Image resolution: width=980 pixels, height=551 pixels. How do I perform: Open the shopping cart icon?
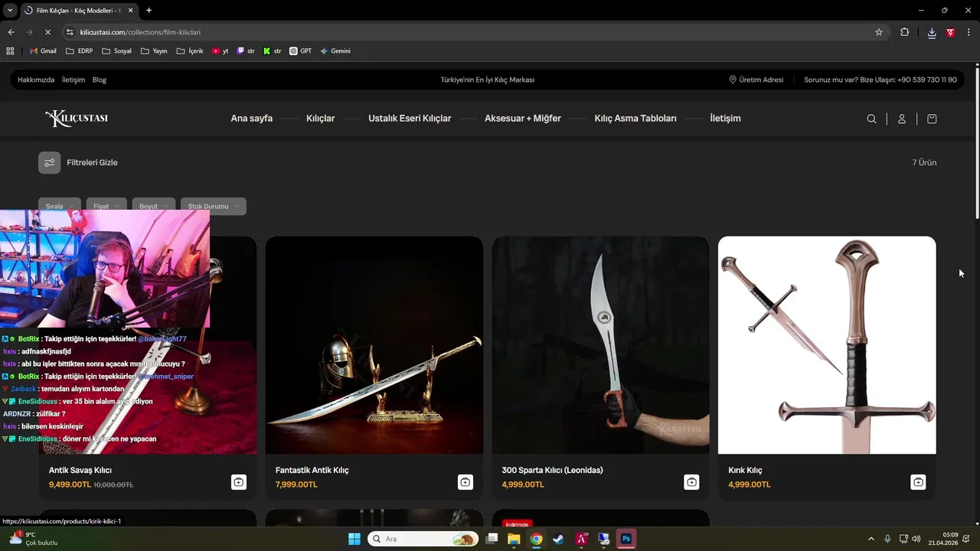[932, 119]
